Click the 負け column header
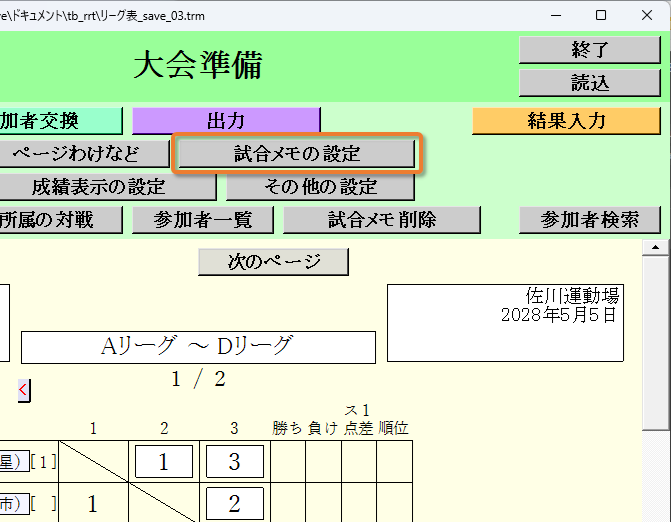Screen dimensions: 671x522 tap(323, 428)
